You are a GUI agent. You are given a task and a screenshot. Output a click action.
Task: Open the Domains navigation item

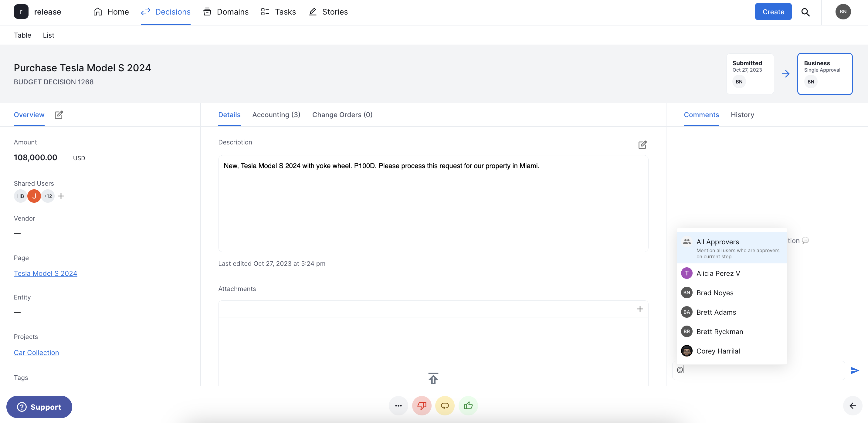tap(226, 12)
